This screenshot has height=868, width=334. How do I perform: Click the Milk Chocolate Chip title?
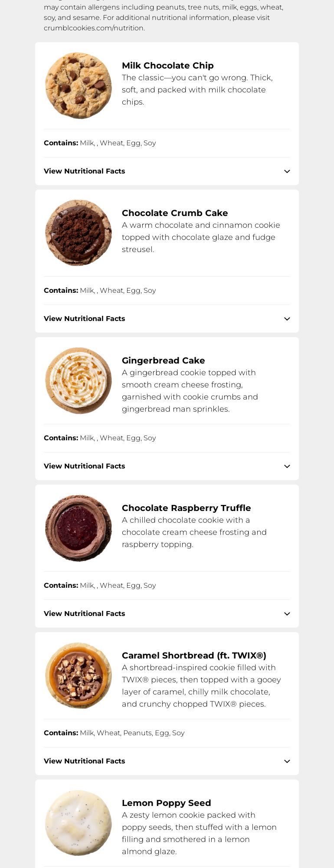point(167,66)
